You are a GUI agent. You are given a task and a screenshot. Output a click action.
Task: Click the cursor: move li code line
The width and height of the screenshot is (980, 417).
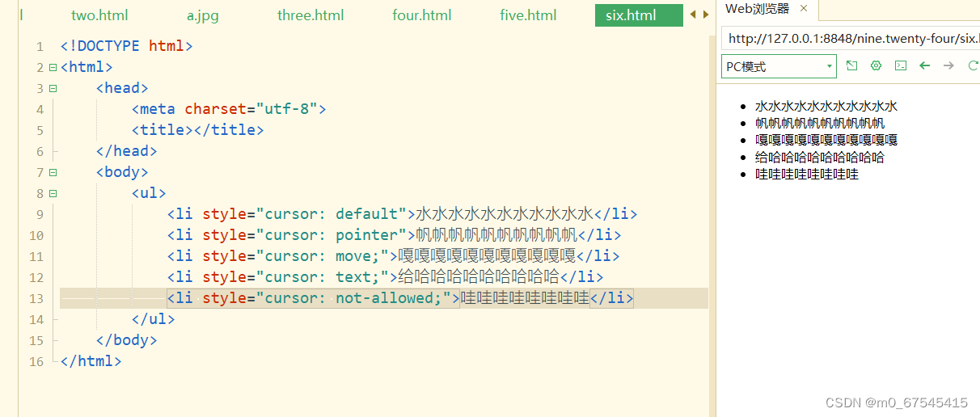(x=394, y=256)
